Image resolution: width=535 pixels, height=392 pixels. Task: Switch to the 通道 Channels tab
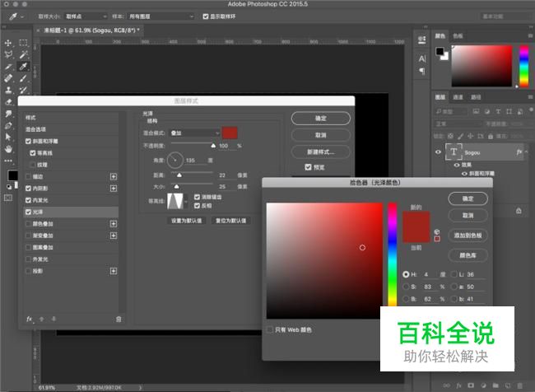coord(458,97)
